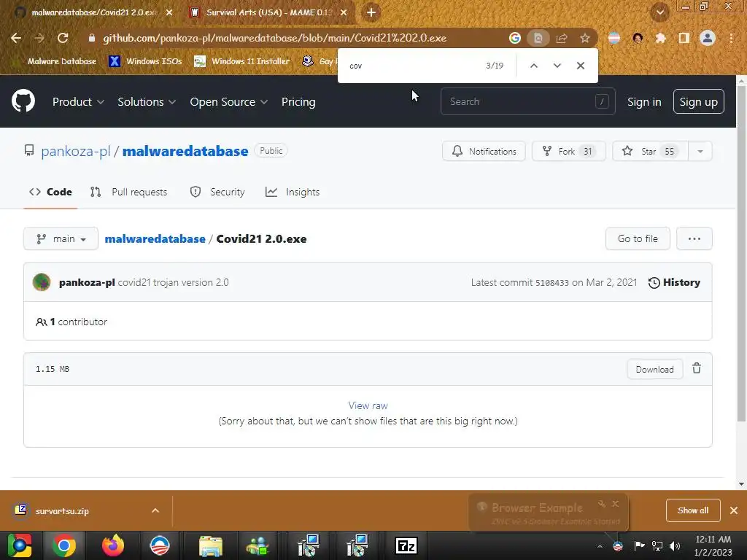Fork the repository with Fork button
This screenshot has width=747, height=560.
(568, 152)
